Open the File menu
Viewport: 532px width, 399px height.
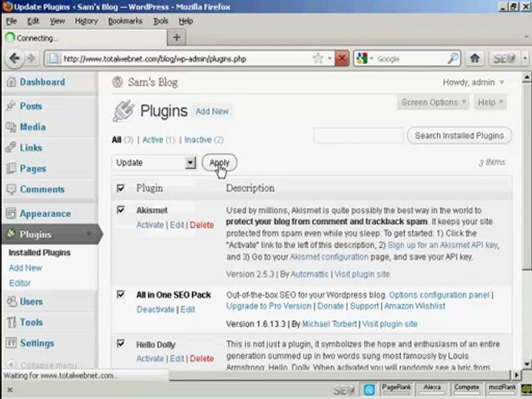pyautogui.click(x=11, y=21)
